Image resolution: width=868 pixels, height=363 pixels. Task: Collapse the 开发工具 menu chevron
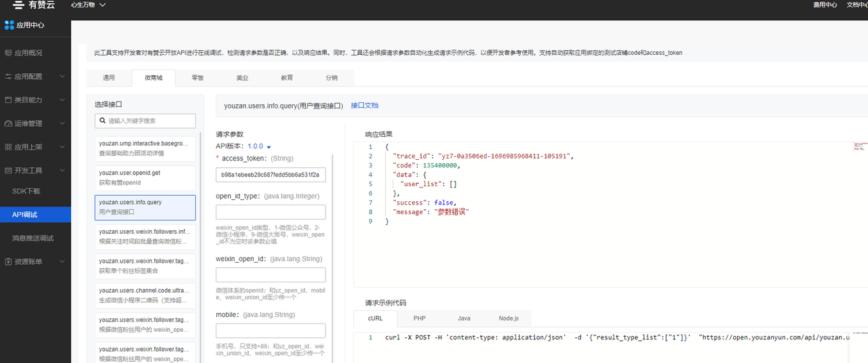click(x=62, y=171)
